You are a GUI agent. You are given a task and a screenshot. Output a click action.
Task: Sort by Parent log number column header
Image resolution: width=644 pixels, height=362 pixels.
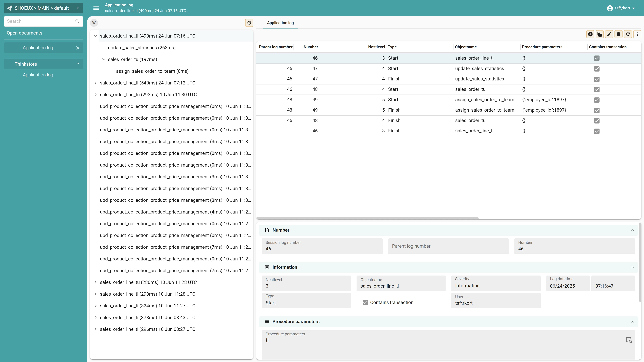point(276,47)
